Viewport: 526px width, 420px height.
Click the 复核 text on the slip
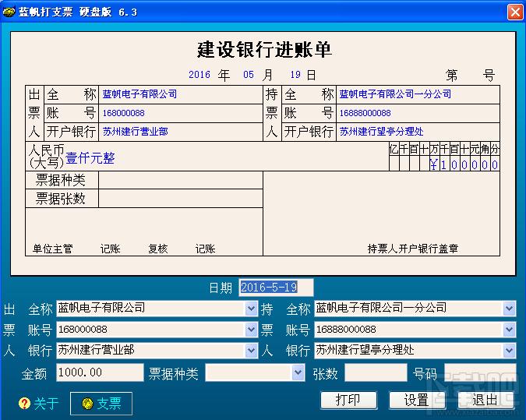[x=157, y=249]
